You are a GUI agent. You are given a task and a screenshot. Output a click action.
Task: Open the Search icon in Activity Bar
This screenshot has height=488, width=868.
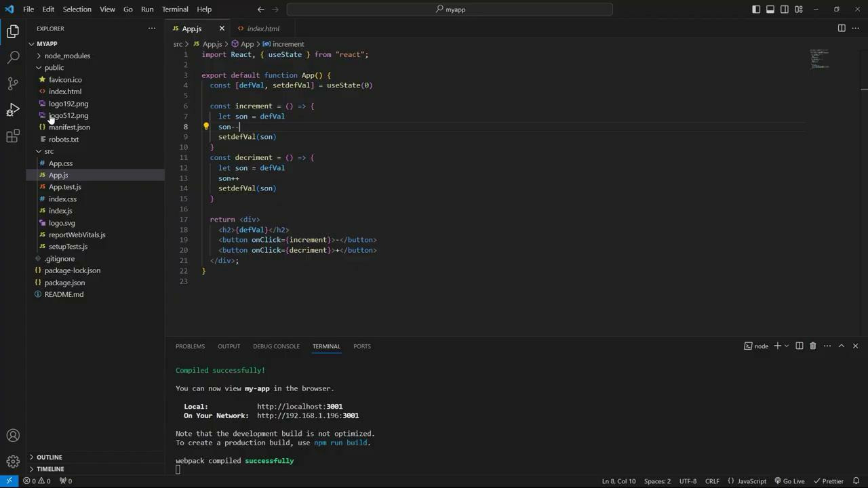tap(13, 57)
